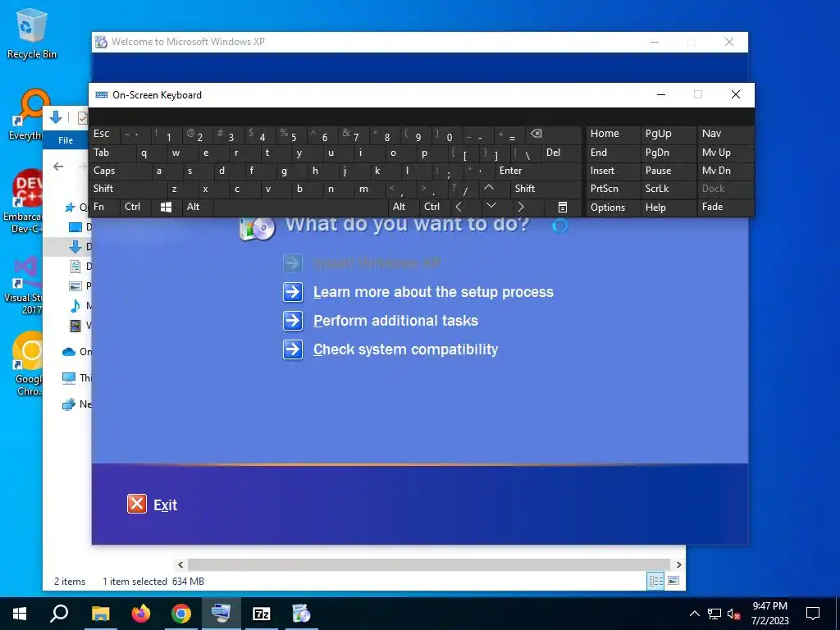Tap the Windows logo key on keyboard
840x630 pixels.
[x=166, y=207]
